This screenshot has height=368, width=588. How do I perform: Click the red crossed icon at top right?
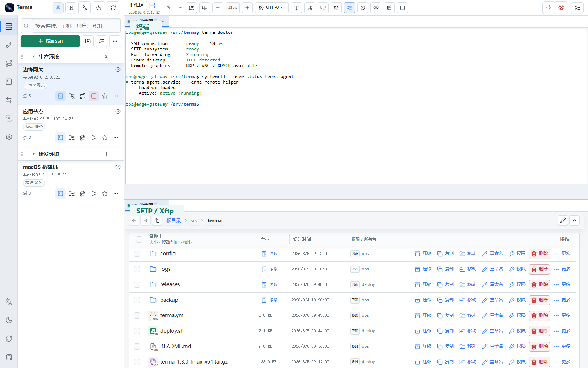[x=562, y=8]
